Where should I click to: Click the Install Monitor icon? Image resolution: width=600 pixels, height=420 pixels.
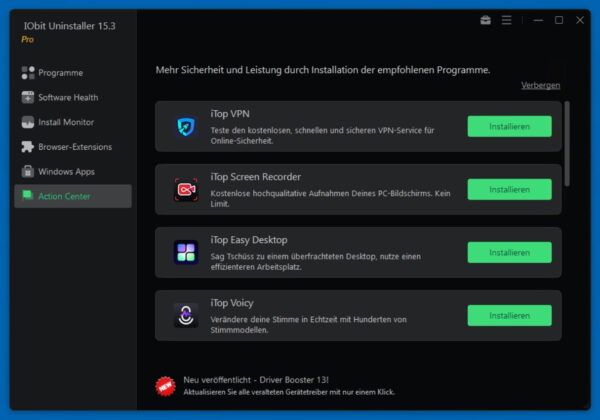[x=28, y=122]
